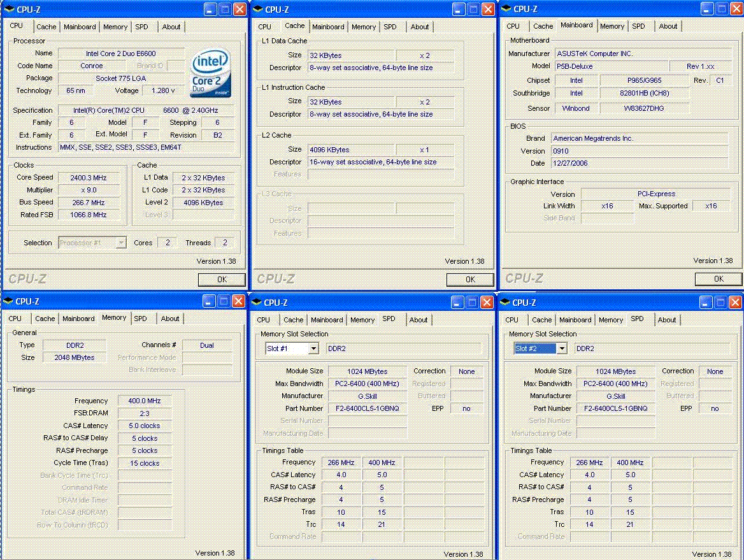This screenshot has height=560, width=744.
Task: Open the About tab in the mainboard window
Action: [x=668, y=27]
